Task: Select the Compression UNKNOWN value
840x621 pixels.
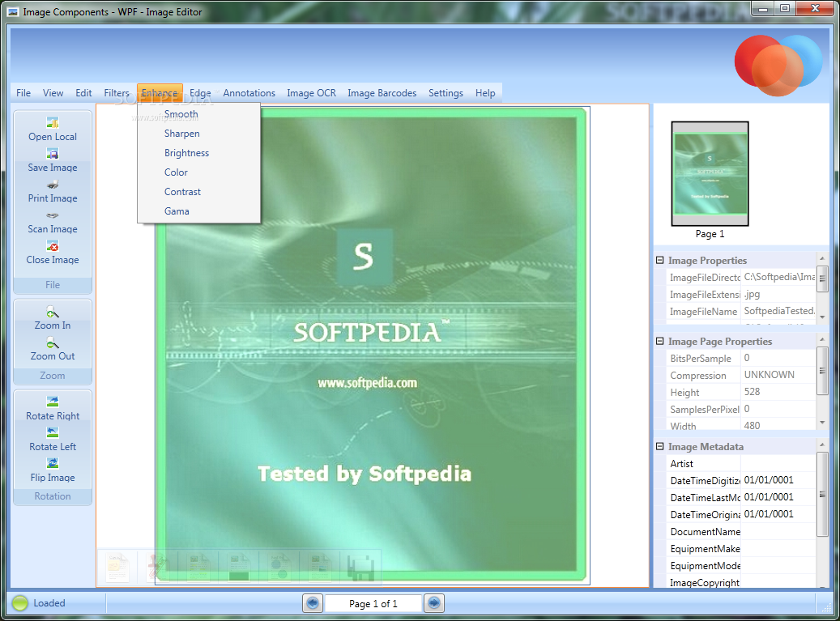Action: [778, 375]
